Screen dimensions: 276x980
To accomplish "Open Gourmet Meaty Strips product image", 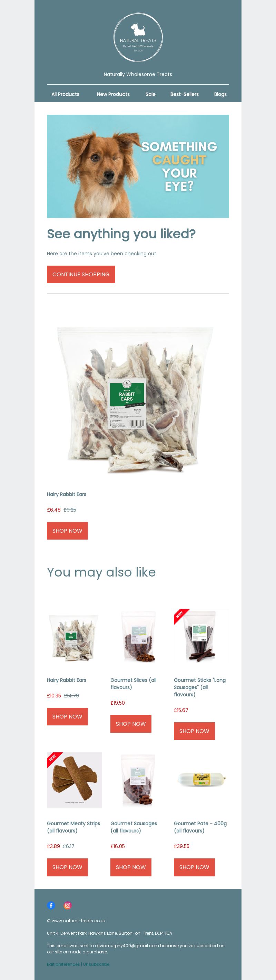I will (x=75, y=780).
